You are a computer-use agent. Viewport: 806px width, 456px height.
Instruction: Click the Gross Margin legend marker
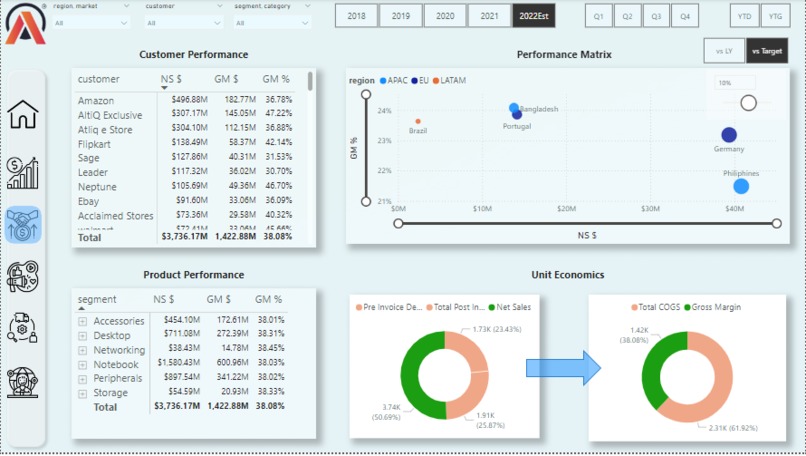pos(687,307)
